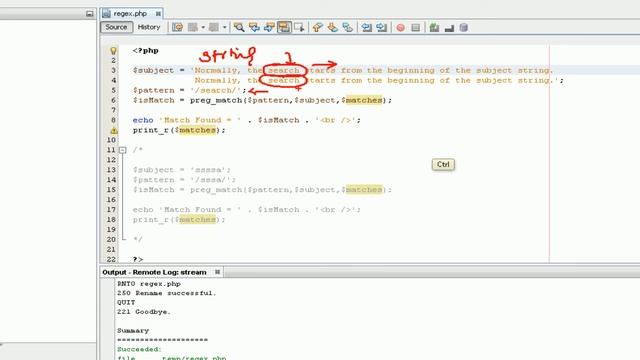The width and height of the screenshot is (640, 360).
Task: Shift line left icon
Action: pos(367,27)
